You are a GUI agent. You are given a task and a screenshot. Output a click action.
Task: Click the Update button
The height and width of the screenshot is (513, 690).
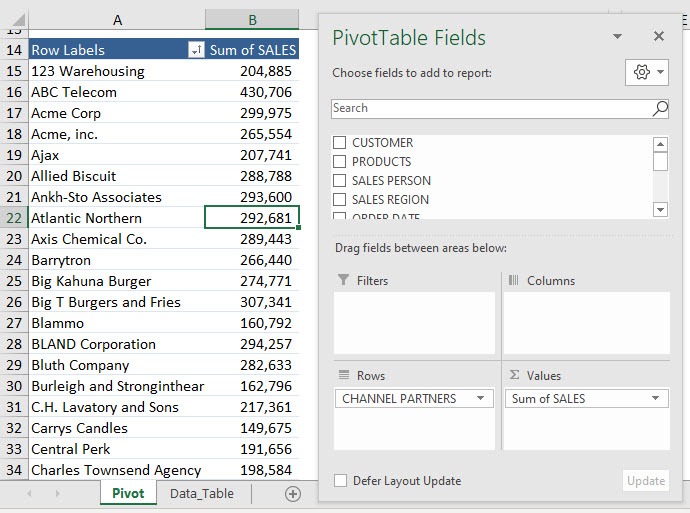646,480
